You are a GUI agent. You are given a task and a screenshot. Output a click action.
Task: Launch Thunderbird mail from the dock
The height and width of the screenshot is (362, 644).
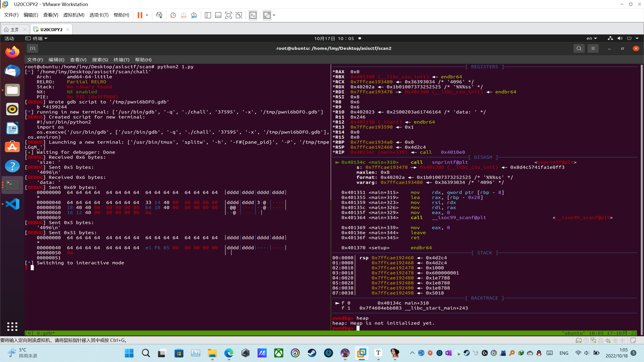(12, 71)
